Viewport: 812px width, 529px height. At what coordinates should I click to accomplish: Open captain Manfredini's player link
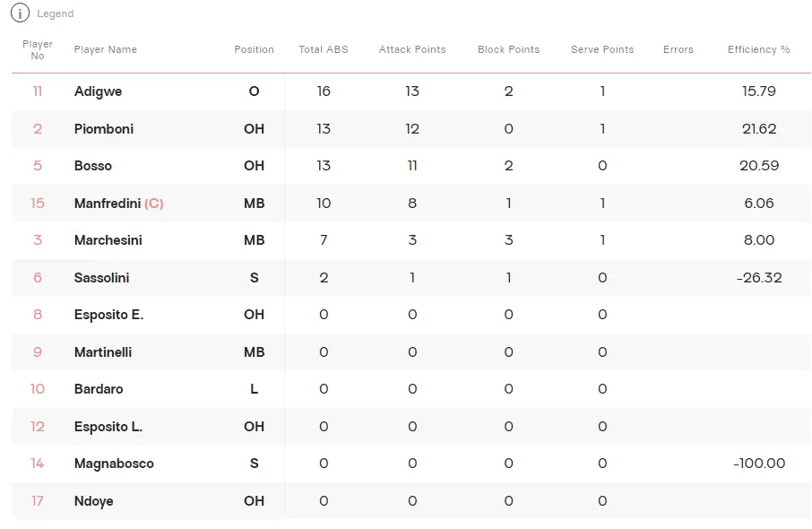[x=108, y=204]
